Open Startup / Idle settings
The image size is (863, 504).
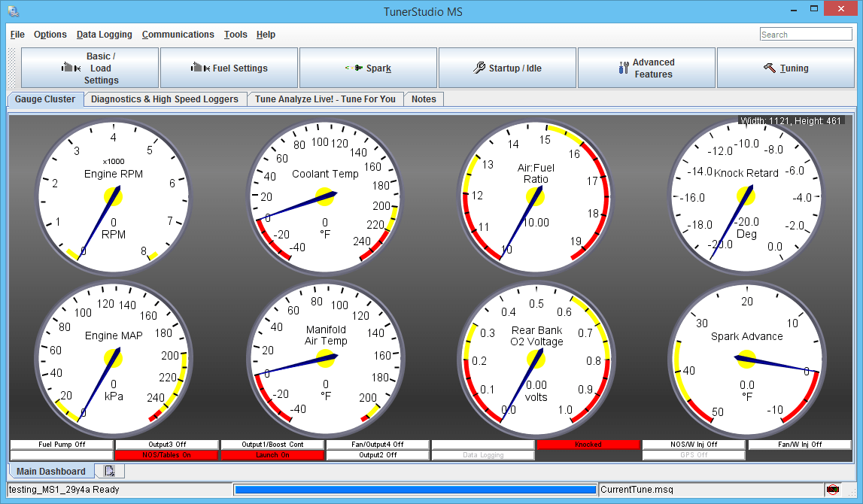[x=507, y=68]
